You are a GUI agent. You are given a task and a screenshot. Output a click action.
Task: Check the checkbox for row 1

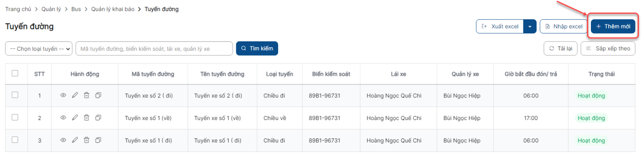pyautogui.click(x=15, y=95)
